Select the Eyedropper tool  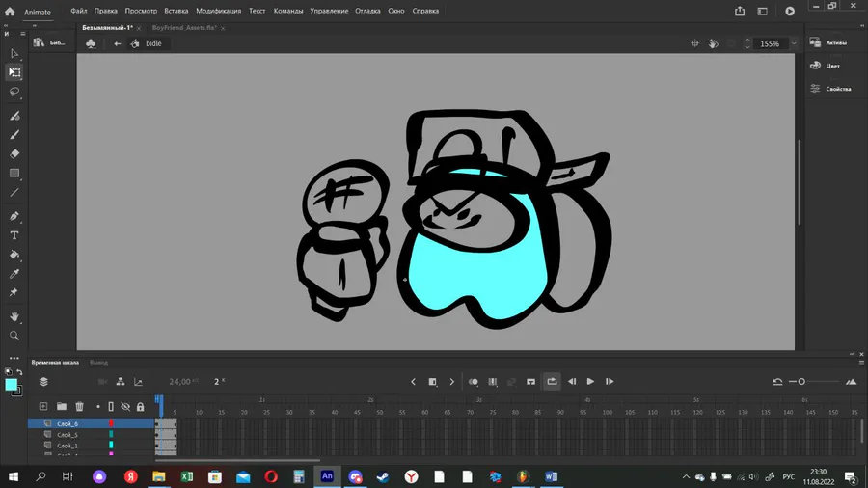point(14,274)
